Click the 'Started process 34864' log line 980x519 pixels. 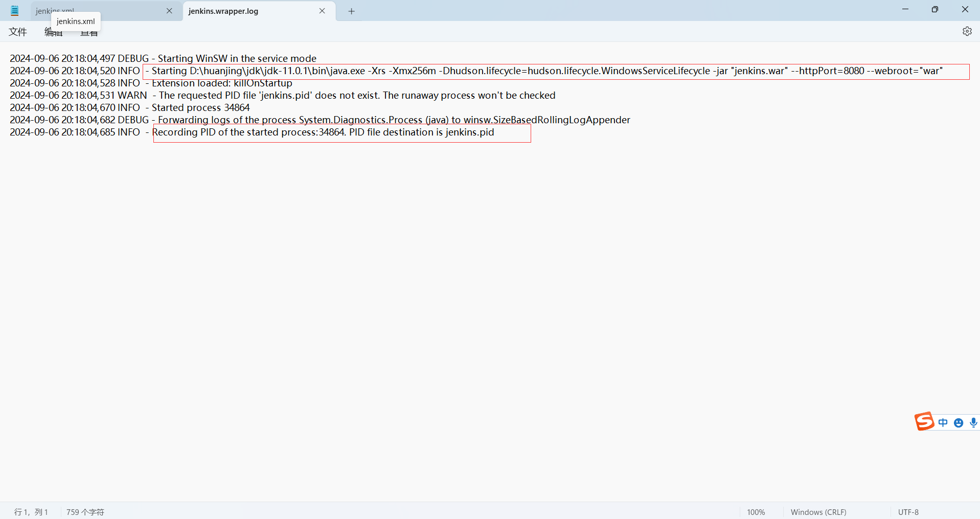130,107
